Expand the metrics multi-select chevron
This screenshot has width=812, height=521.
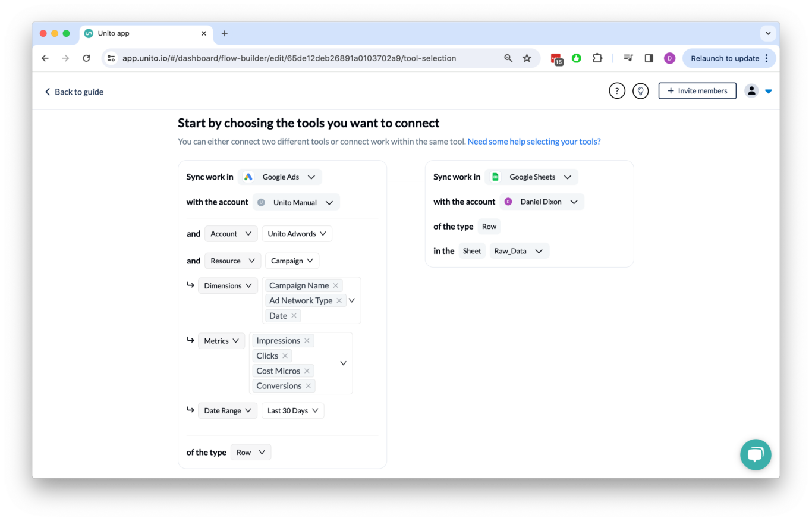click(343, 363)
